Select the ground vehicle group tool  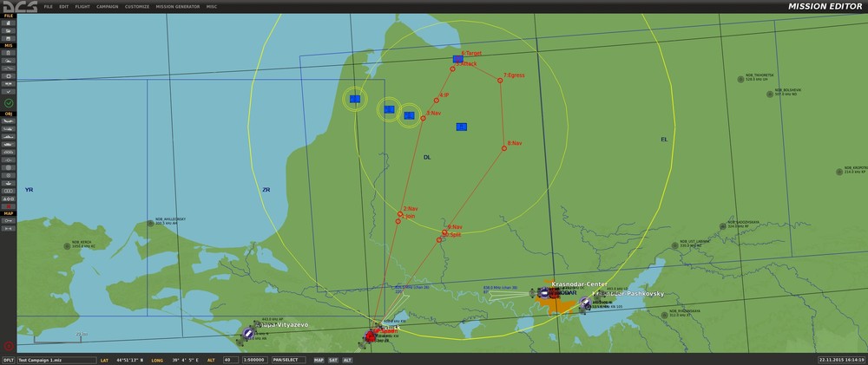[x=9, y=144]
